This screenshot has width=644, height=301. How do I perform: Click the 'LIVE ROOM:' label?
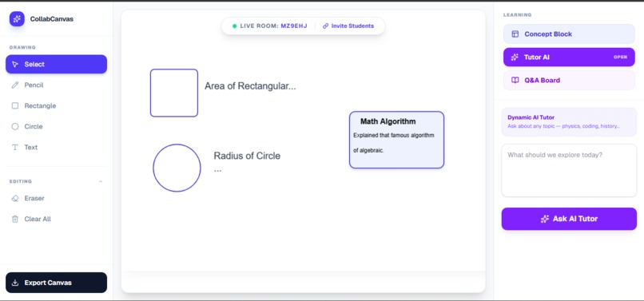(x=259, y=26)
